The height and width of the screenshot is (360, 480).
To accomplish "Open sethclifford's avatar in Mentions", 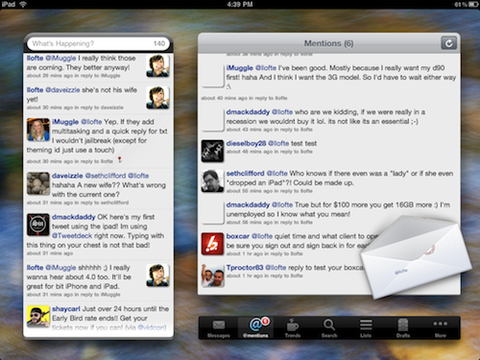I will [x=212, y=181].
